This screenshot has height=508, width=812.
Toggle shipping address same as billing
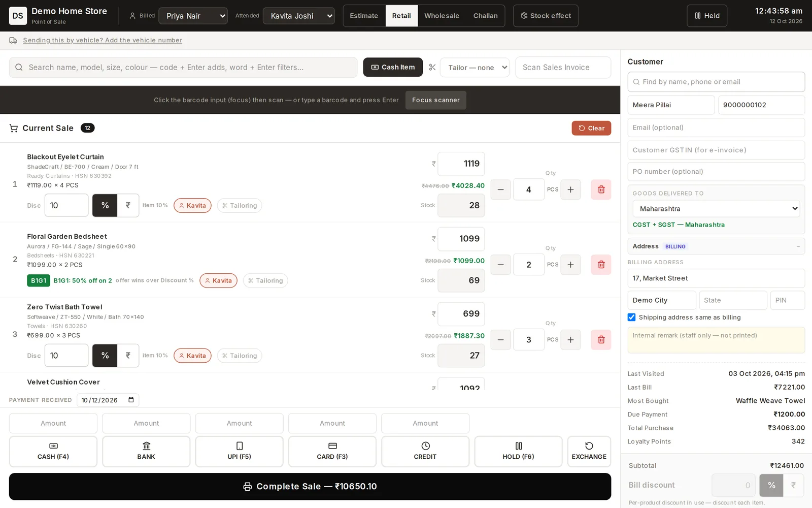631,317
